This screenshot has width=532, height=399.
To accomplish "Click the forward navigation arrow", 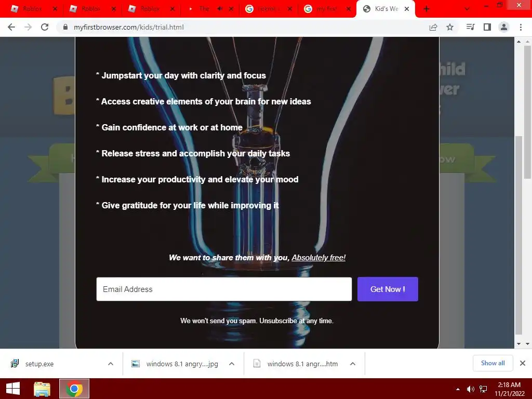I will (x=28, y=27).
